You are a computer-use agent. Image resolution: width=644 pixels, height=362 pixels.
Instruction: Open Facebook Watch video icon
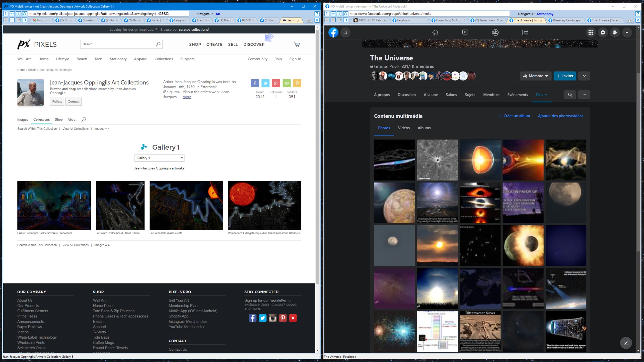click(465, 32)
